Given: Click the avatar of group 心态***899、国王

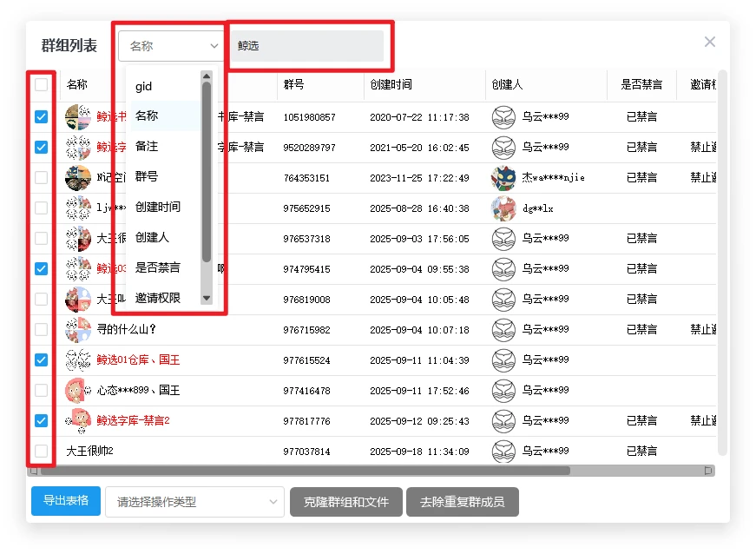Looking at the screenshot, I should point(78,391).
